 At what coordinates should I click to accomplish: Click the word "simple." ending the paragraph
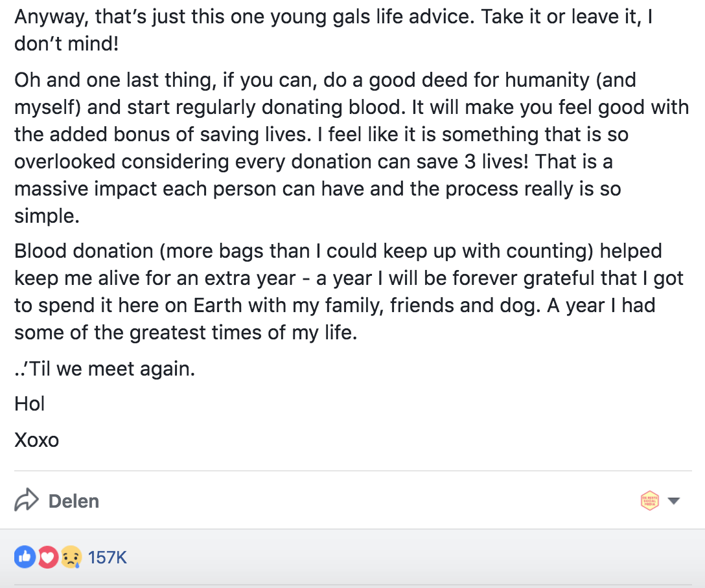47,216
